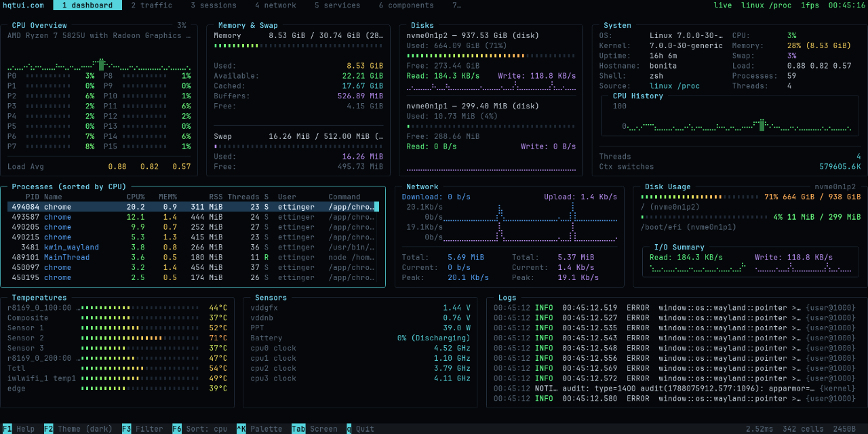Open the F3 Filter option
868x434 pixels.
pyautogui.click(x=142, y=429)
